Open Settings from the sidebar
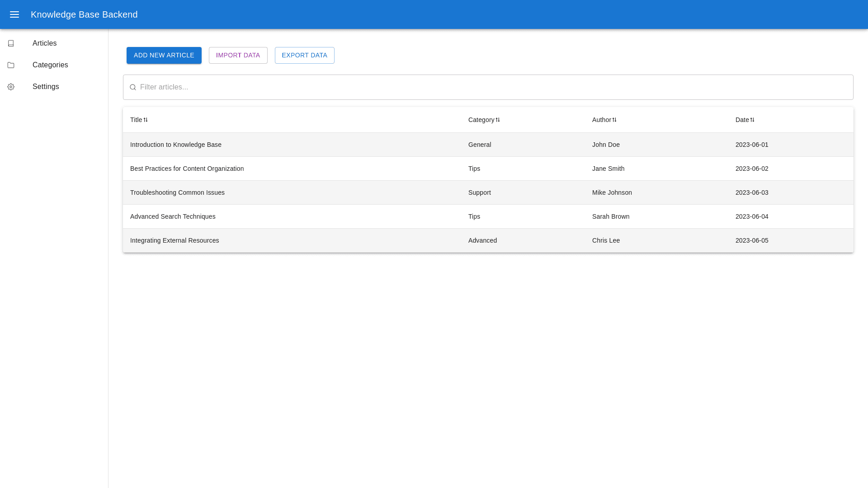 coord(46,87)
